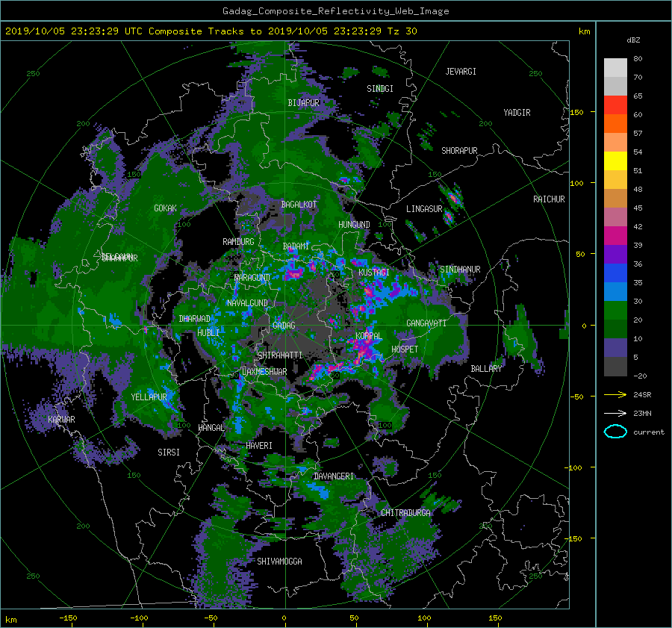Click the yellow 24SR track arrow icon

pyautogui.click(x=615, y=394)
